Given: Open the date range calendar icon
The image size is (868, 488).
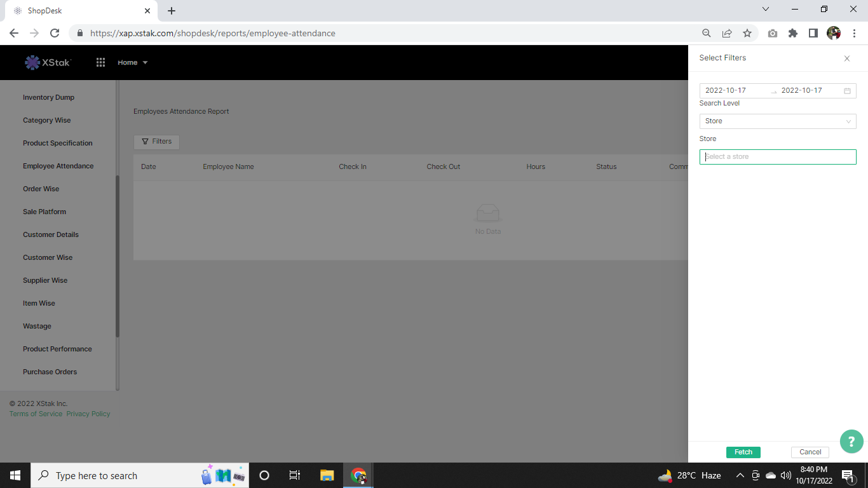Looking at the screenshot, I should pyautogui.click(x=847, y=91).
